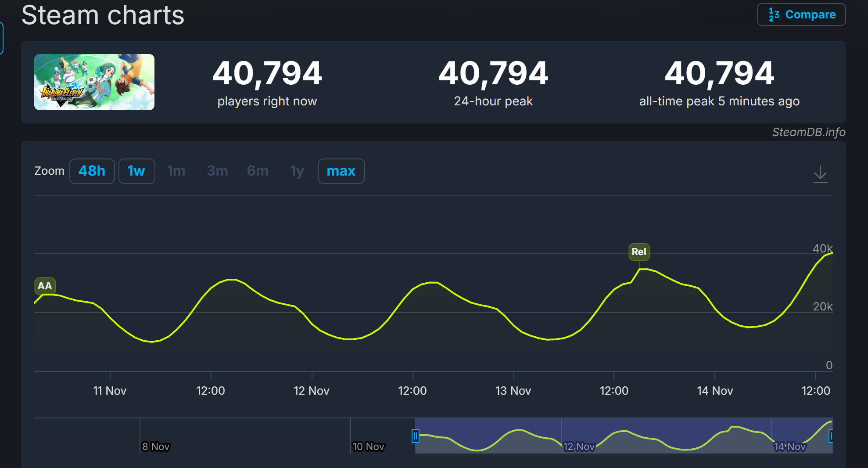Open the Inazuma Eleven game thumbnail

(x=94, y=82)
